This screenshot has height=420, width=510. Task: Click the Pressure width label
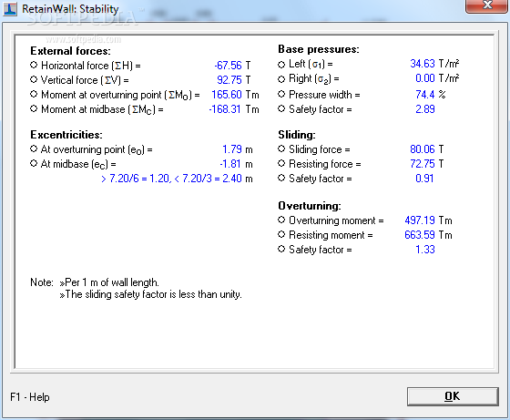(x=324, y=95)
